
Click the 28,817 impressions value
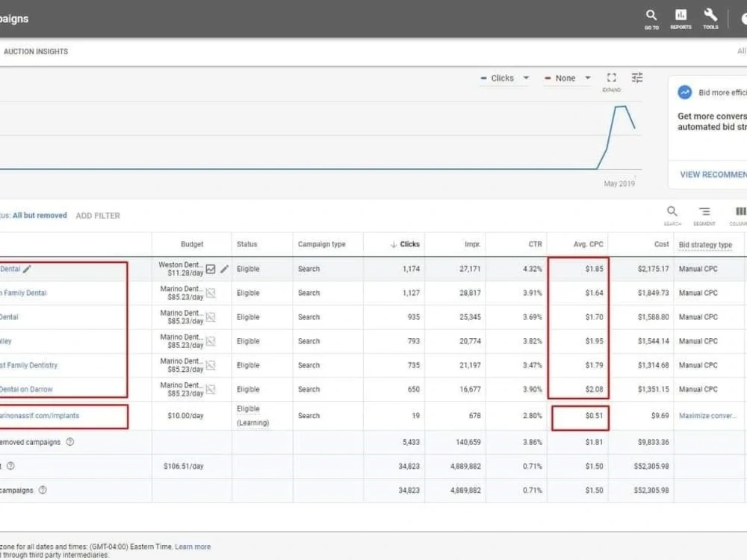click(470, 293)
